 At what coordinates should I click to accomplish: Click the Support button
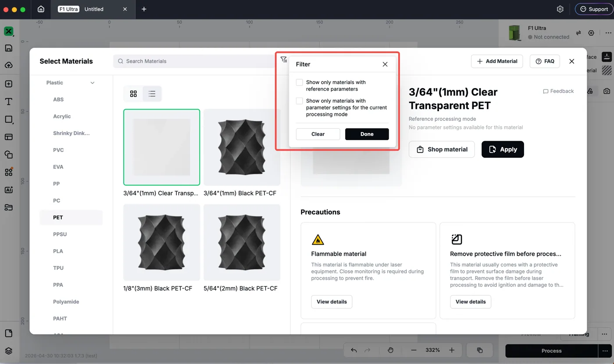(594, 9)
